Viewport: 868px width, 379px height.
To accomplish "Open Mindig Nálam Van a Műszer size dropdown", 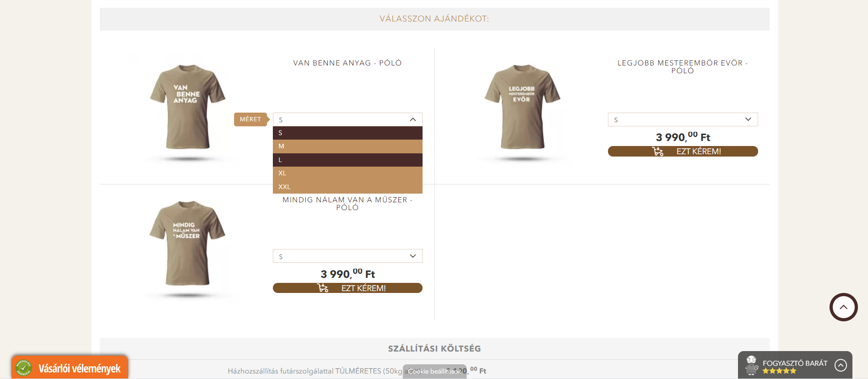I will pos(347,256).
